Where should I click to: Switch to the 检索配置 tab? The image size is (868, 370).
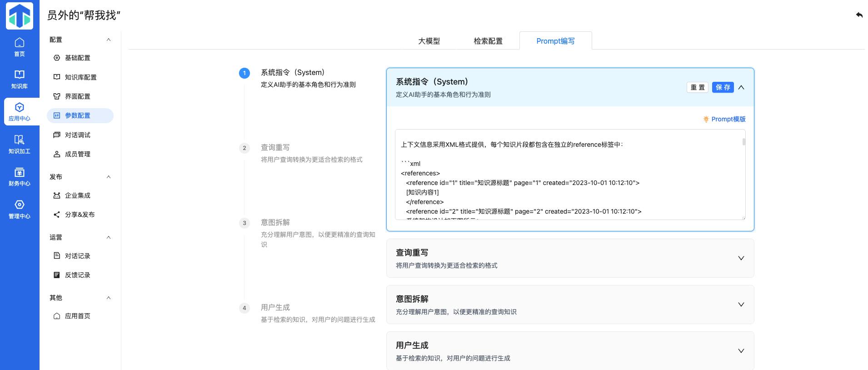(488, 41)
